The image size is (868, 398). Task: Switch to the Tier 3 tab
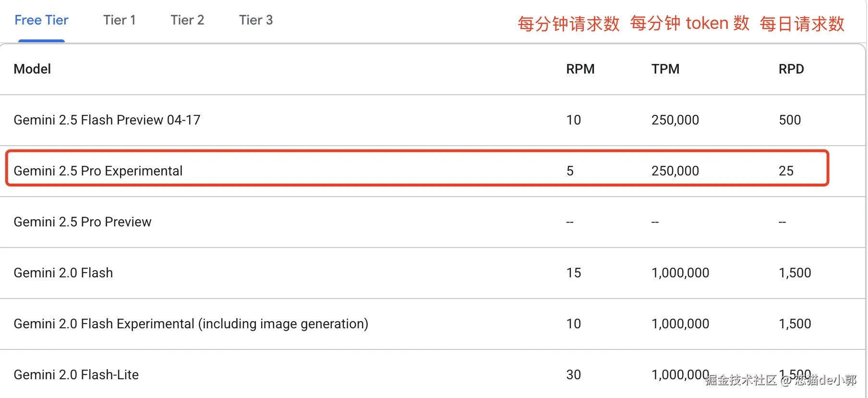click(x=256, y=20)
